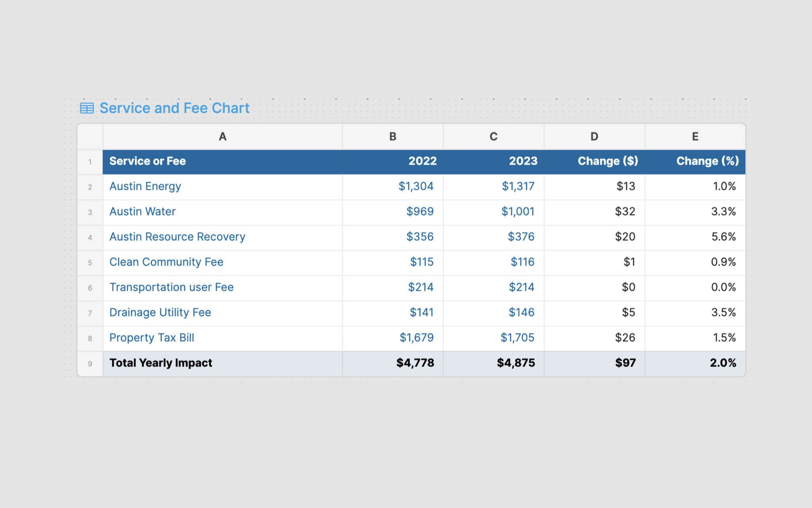Image resolution: width=812 pixels, height=508 pixels.
Task: Click the 3.5% change cell
Action: [x=695, y=313]
